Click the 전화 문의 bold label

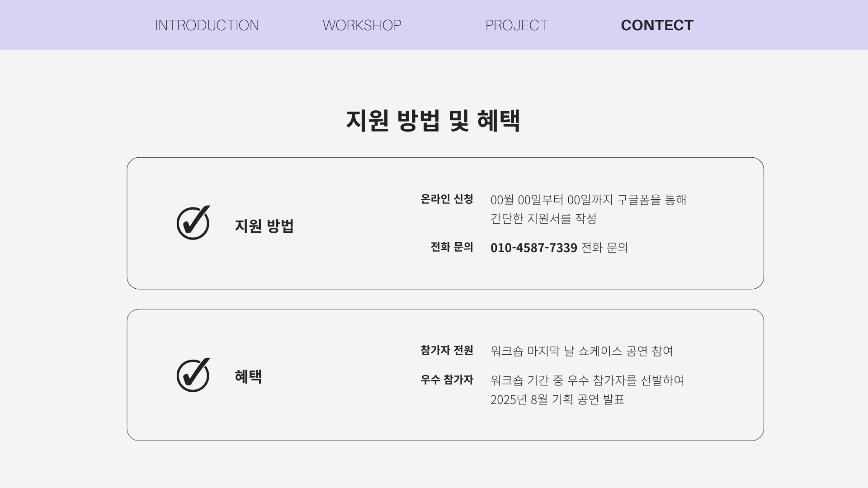(x=452, y=247)
